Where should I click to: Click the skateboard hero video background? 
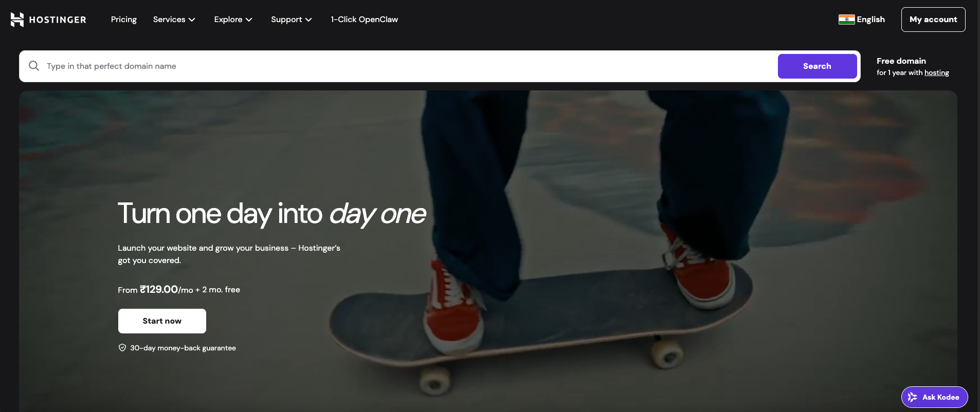[x=566, y=205]
